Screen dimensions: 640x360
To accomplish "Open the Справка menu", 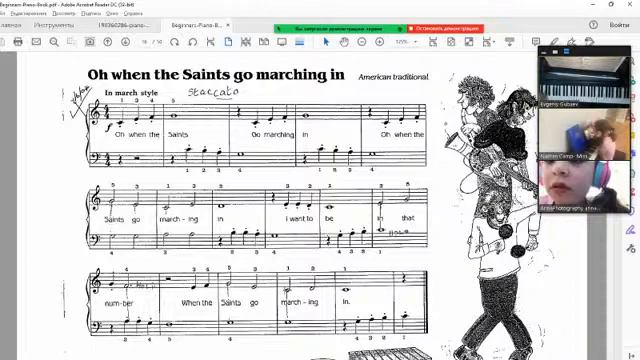I will (x=133, y=13).
